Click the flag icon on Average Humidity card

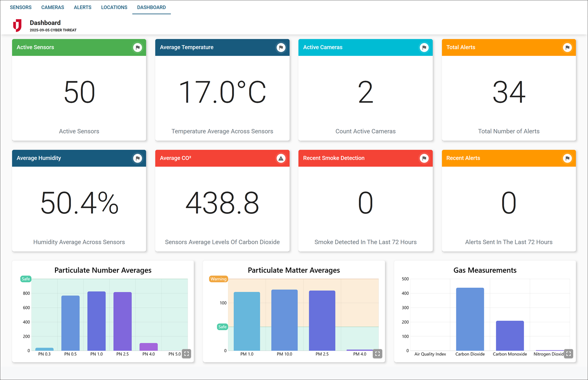137,158
